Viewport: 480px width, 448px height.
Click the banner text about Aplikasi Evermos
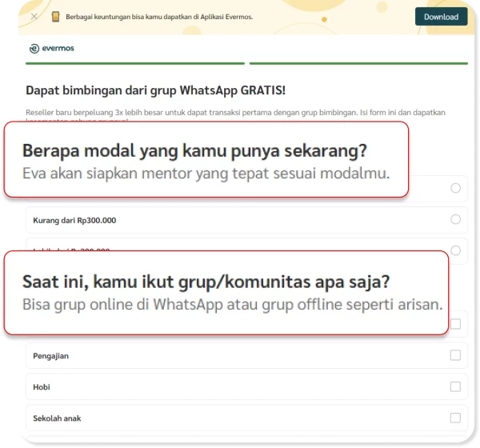point(181,17)
